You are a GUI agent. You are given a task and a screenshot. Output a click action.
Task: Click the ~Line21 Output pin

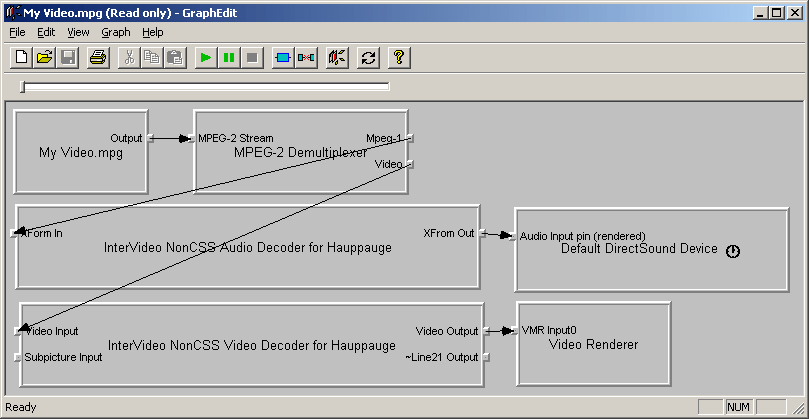point(486,357)
